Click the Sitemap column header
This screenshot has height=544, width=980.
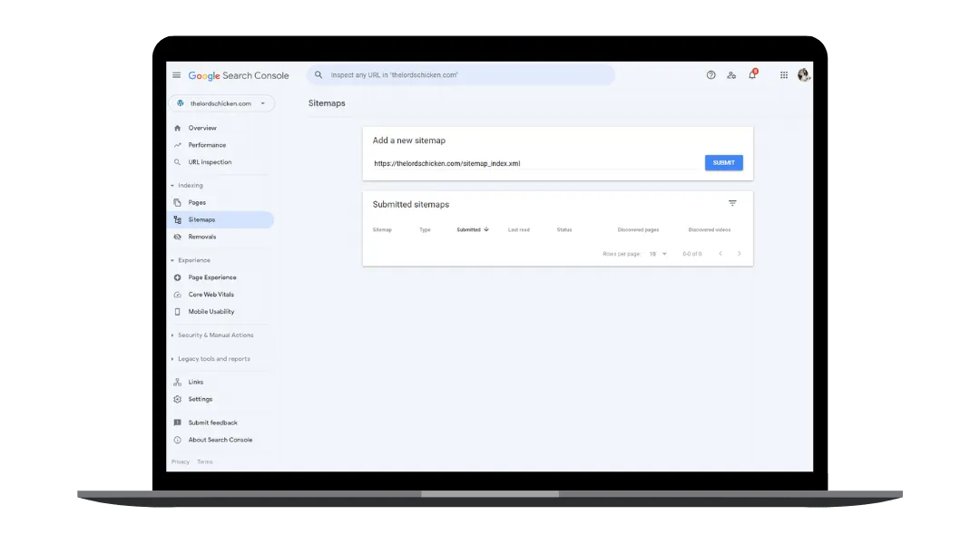[382, 230]
